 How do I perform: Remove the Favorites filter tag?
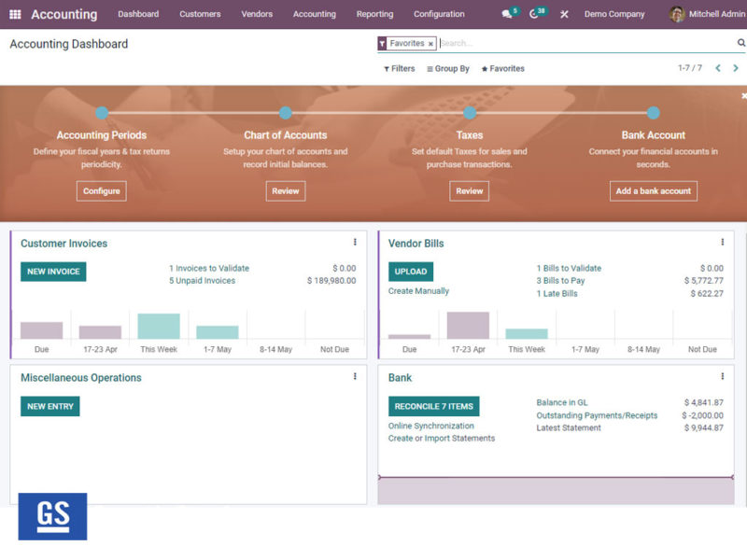tap(432, 43)
